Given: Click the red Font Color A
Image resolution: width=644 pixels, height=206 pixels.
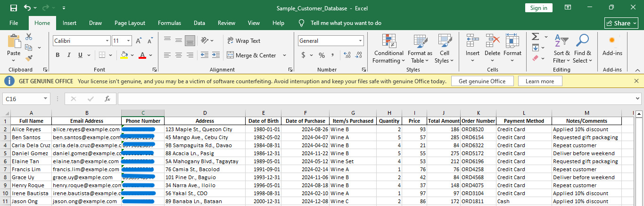Looking at the screenshot, I should pos(142,55).
